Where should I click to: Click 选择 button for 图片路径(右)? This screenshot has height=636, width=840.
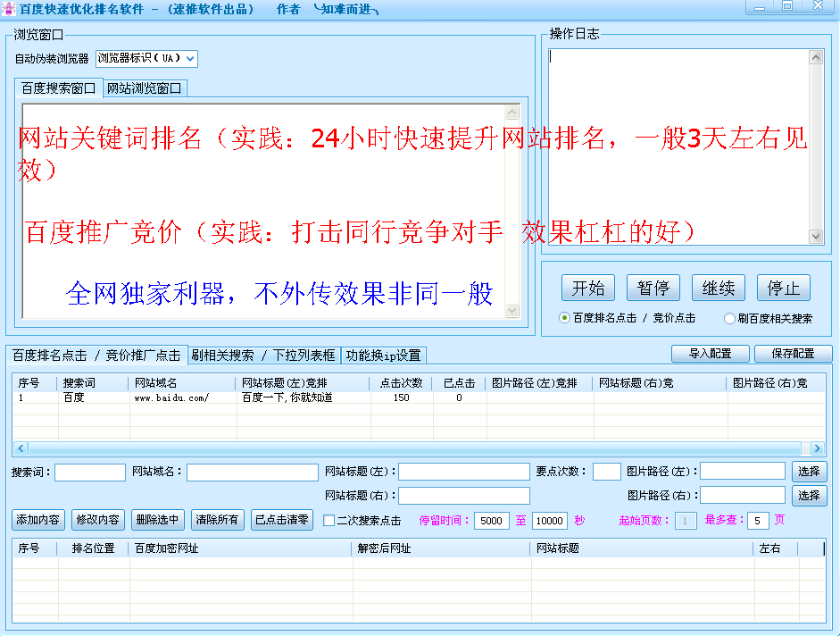809,496
